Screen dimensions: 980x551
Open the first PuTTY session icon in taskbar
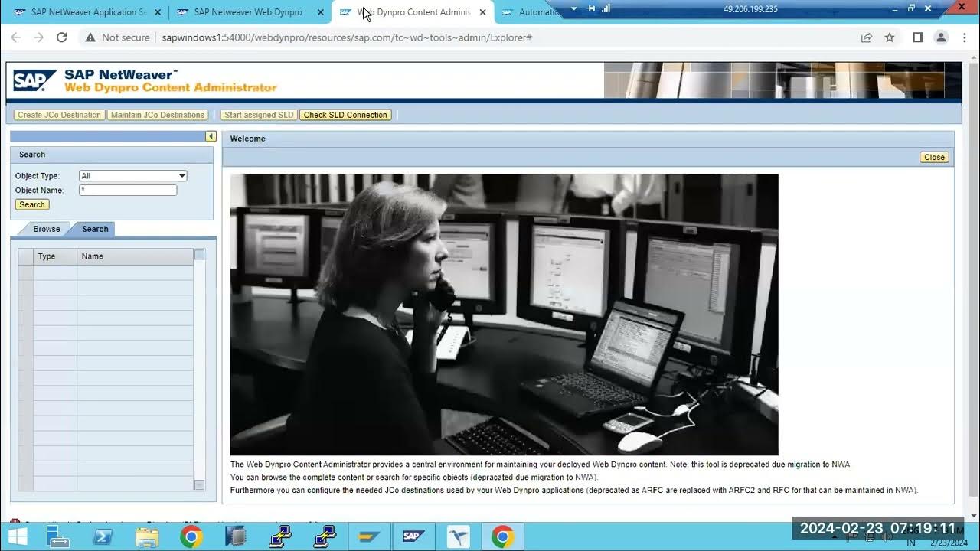point(280,536)
